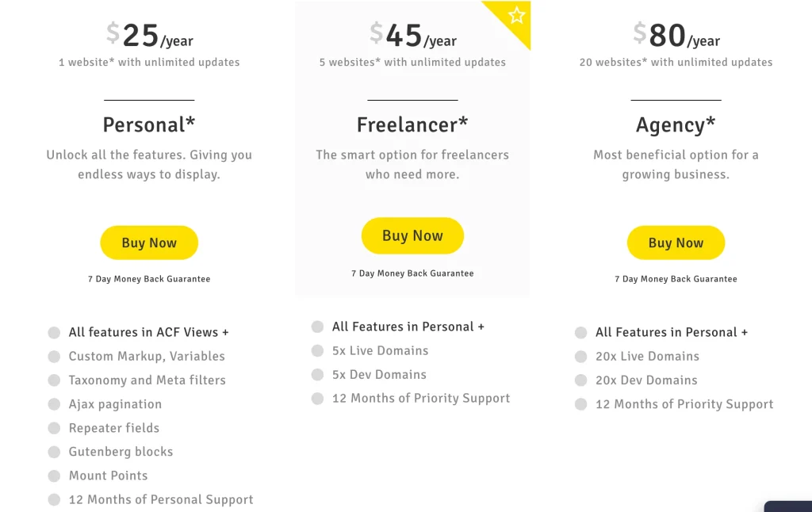This screenshot has height=512, width=812.
Task: Click the yellow highlighted Buy Now on Agency plan
Action: point(676,243)
